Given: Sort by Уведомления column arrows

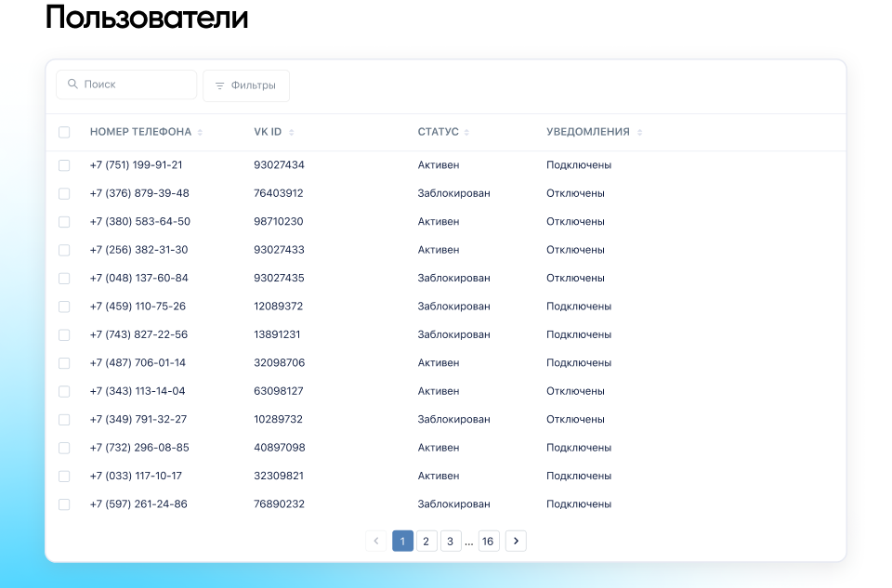Looking at the screenshot, I should [639, 133].
